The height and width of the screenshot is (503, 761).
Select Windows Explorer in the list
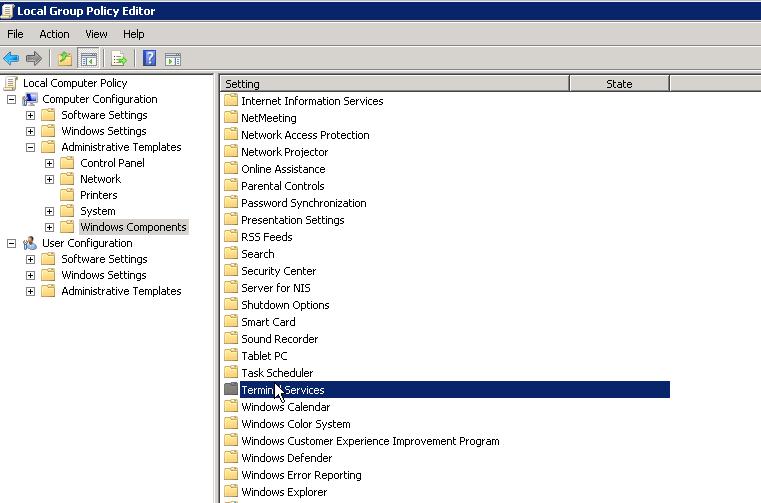click(x=284, y=492)
